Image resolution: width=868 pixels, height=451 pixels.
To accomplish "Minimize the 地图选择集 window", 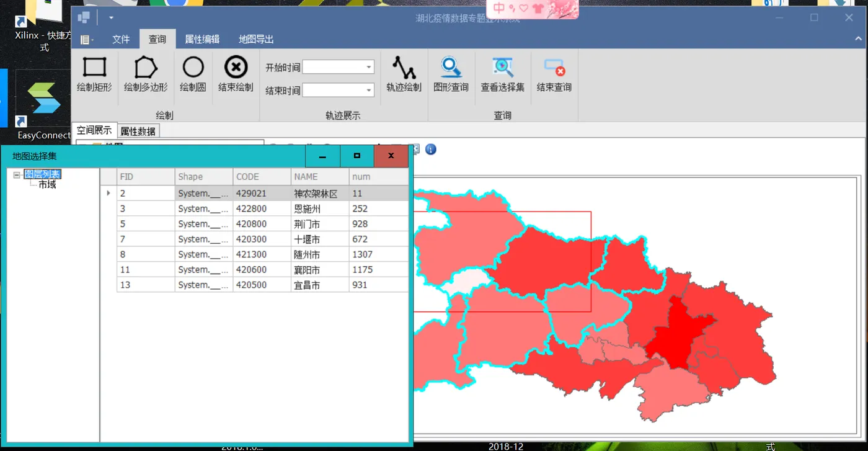I will [322, 156].
